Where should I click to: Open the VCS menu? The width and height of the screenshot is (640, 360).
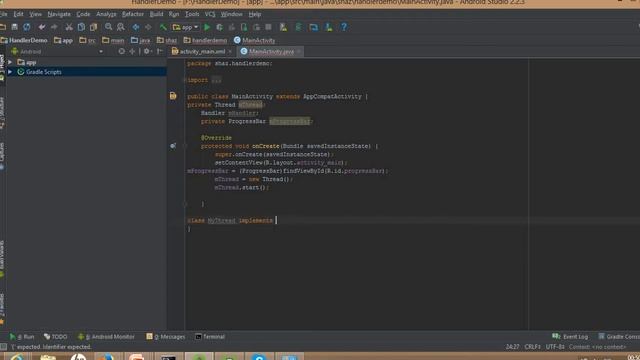[x=210, y=14]
